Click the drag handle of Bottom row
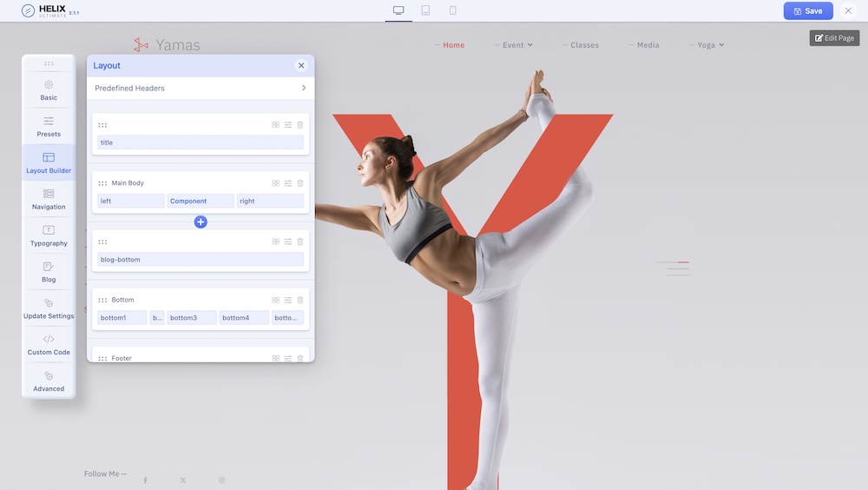 click(102, 300)
